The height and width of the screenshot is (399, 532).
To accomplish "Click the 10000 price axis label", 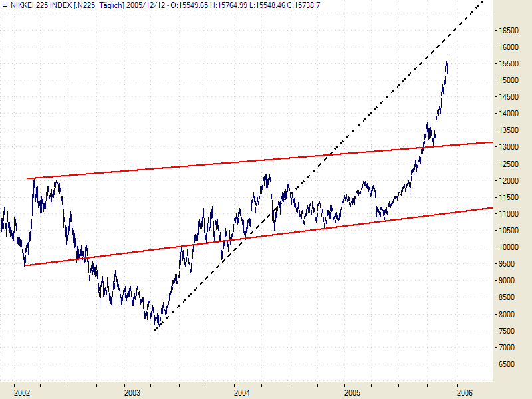I will pyautogui.click(x=509, y=247).
